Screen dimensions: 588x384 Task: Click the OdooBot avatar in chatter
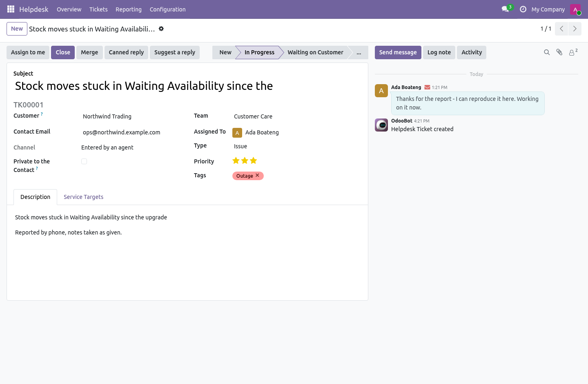point(381,125)
